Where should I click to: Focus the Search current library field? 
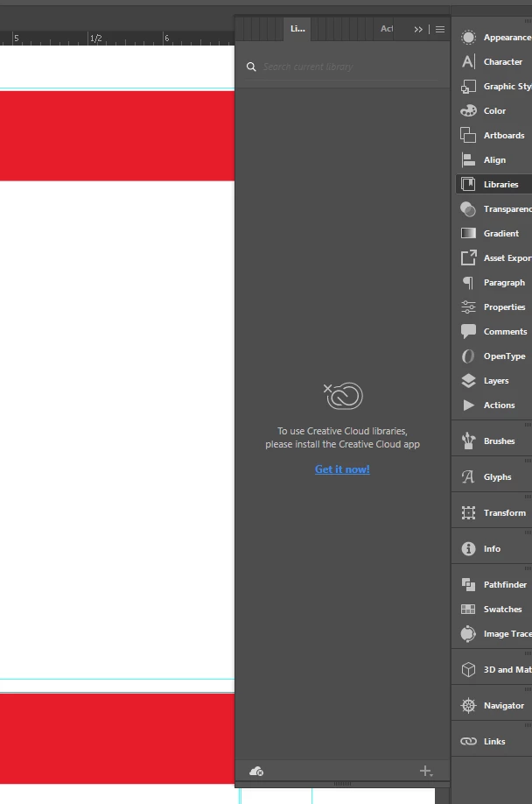[x=350, y=67]
